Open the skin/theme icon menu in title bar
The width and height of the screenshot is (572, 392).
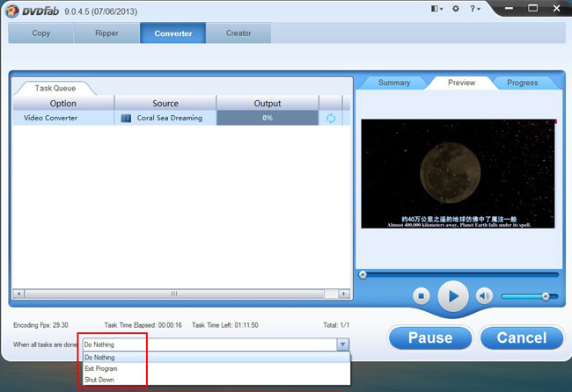click(436, 9)
